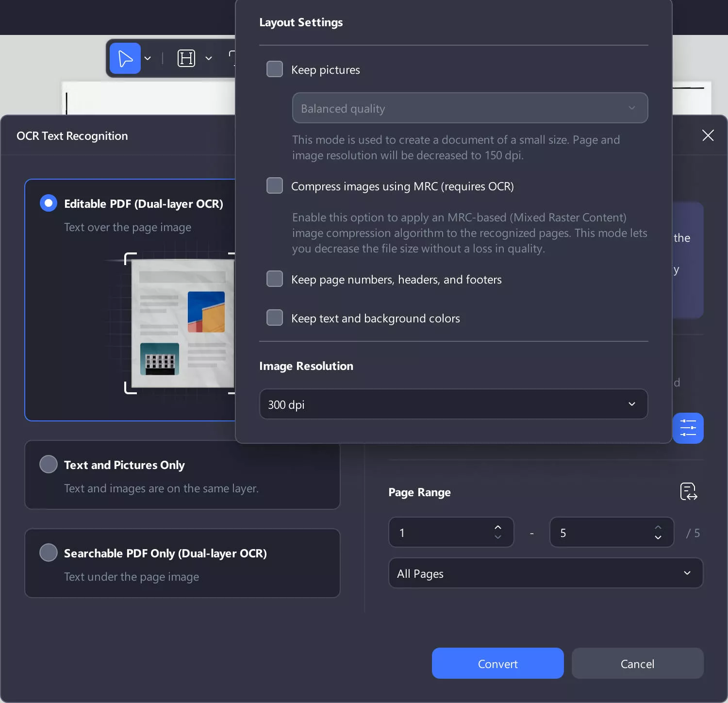728x703 pixels.
Task: Expand the All Pages dropdown
Action: click(x=545, y=573)
